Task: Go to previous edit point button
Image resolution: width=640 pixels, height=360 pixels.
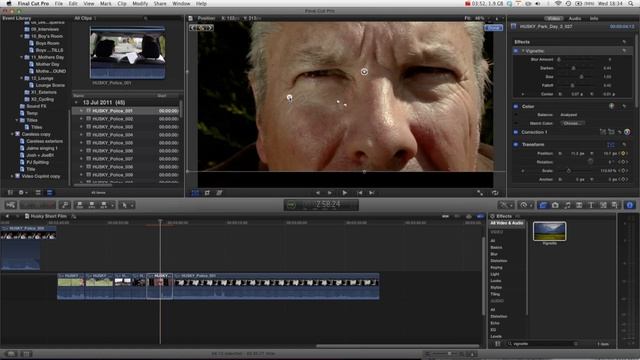Action: click(x=360, y=193)
